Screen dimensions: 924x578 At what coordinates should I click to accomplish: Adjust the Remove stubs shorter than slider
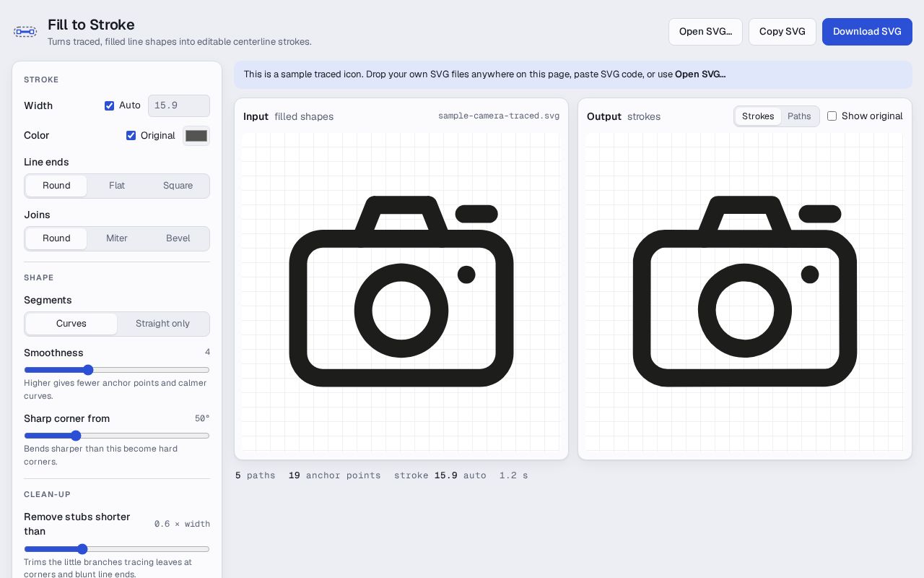[117, 549]
